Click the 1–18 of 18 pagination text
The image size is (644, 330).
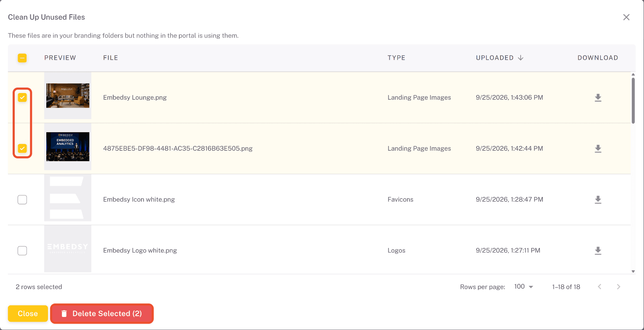coord(566,287)
